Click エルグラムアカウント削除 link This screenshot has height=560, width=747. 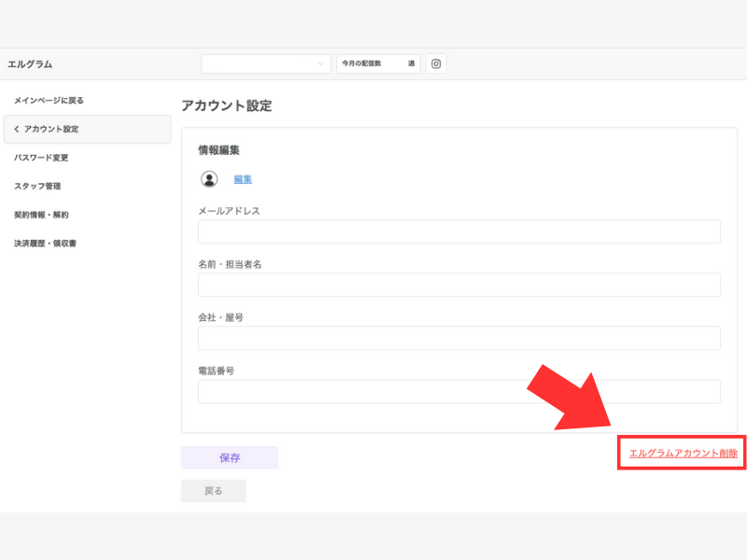[684, 454]
